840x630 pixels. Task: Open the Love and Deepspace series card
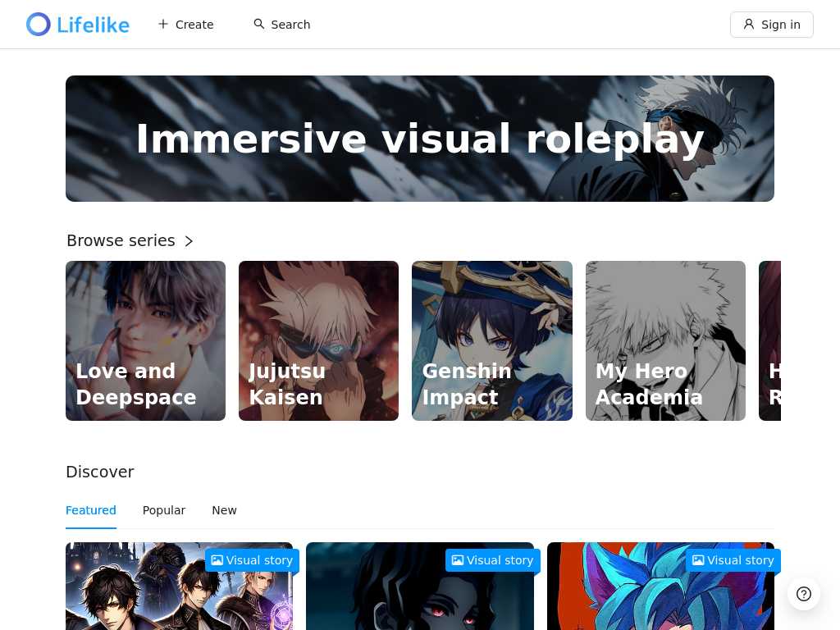146,340
